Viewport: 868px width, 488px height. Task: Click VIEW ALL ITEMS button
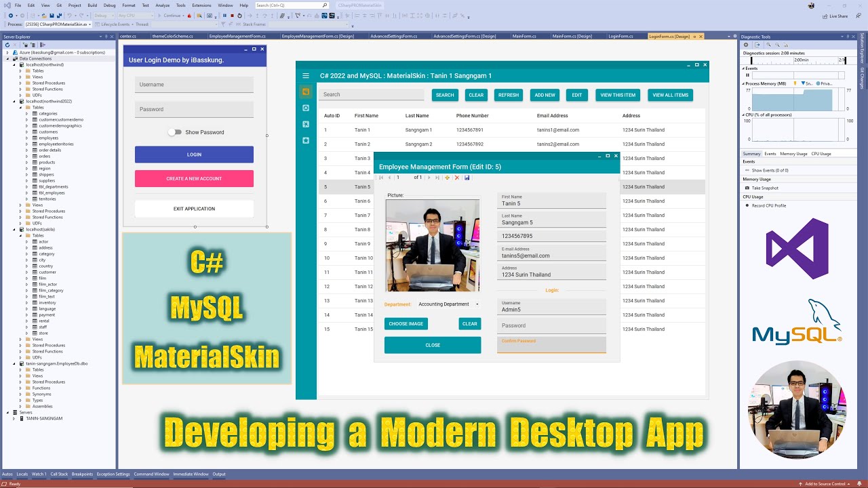tap(670, 95)
